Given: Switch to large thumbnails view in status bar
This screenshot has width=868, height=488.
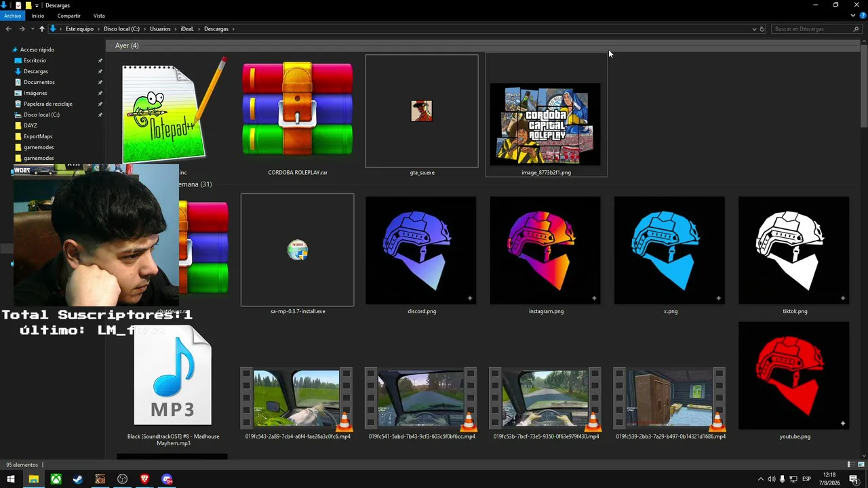Looking at the screenshot, I should pyautogui.click(x=861, y=465).
